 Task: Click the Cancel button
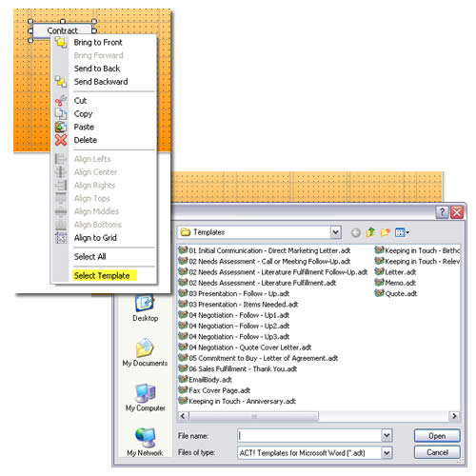pos(437,452)
